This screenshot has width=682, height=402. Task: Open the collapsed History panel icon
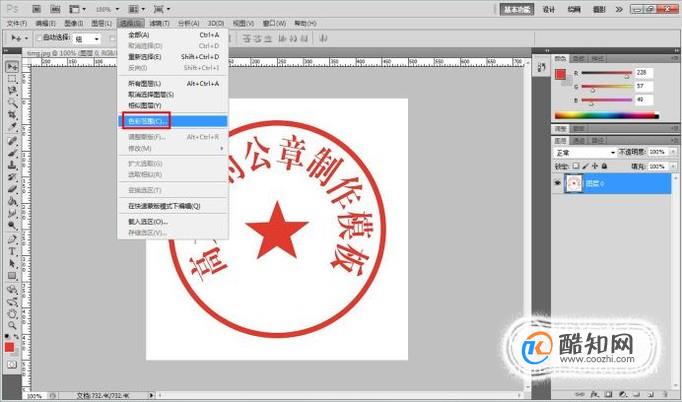(x=542, y=67)
